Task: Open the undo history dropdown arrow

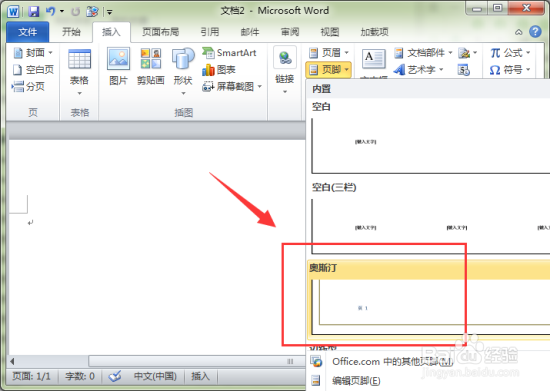Action: point(62,12)
